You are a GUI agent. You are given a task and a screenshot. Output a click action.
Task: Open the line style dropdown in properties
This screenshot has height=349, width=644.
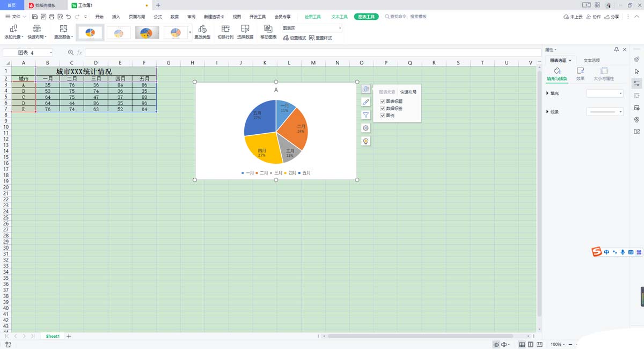(x=605, y=112)
